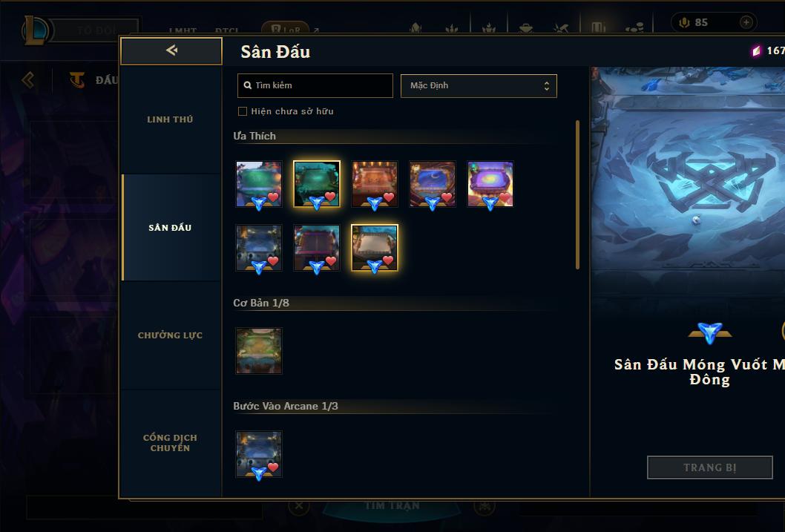Toggle heart on Bước Vào Arcane arena thumbnail
The height and width of the screenshot is (532, 785).
[x=273, y=467]
